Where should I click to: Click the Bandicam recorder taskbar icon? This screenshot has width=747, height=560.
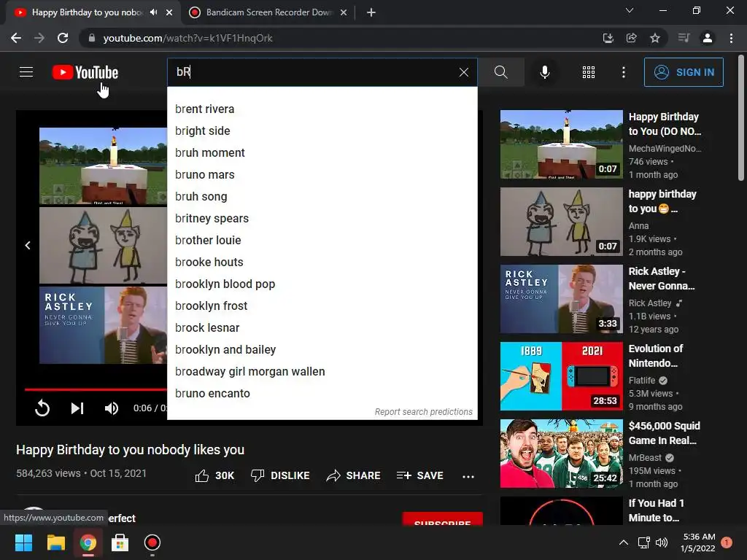click(152, 542)
